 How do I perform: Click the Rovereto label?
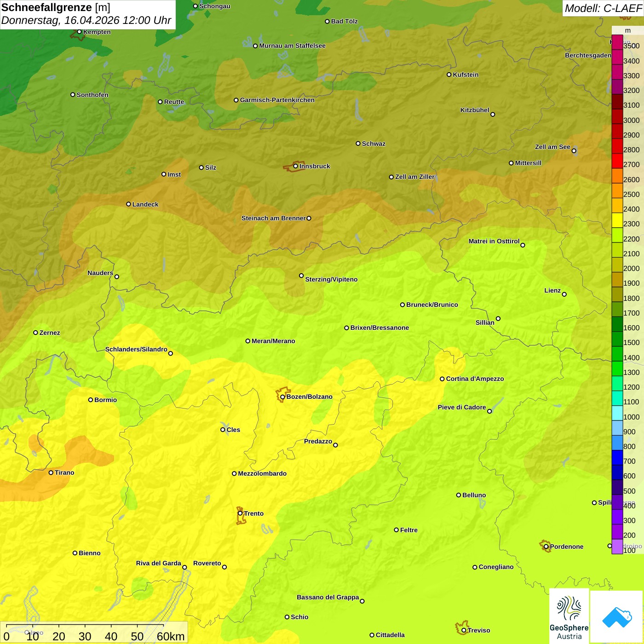207,563
